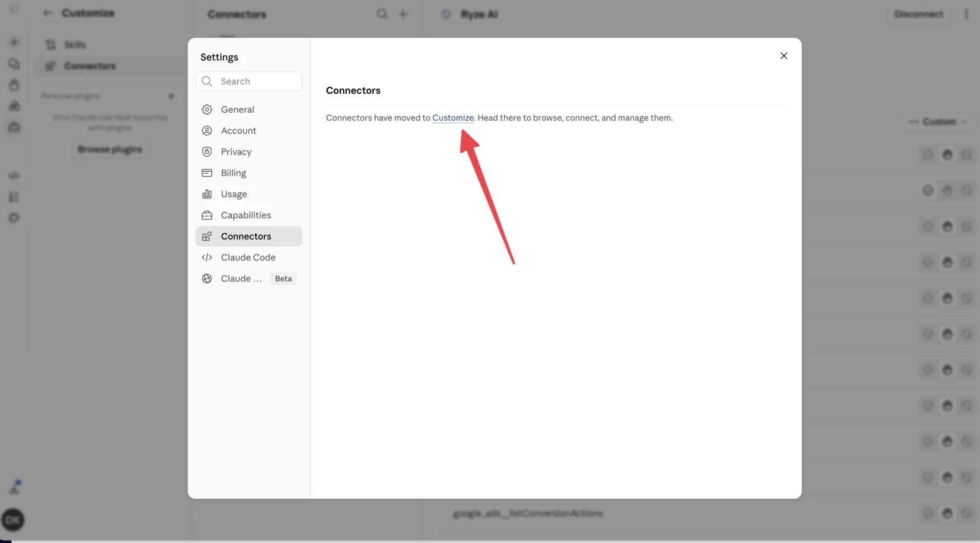Click the code brackets icon in the left rail

point(14,176)
